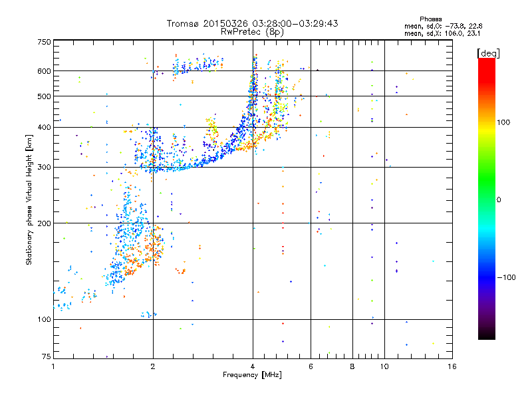Viewport: 532px width, 399px height.
Task: Click the x-axis label '2'
Action: (153, 366)
